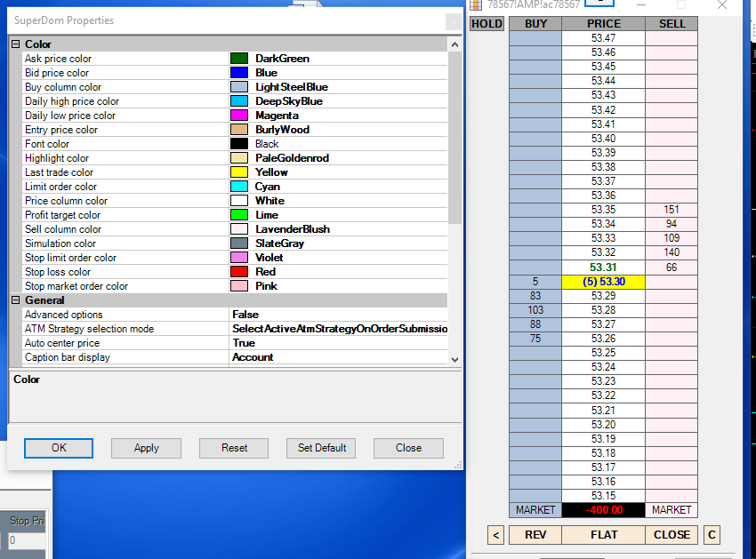
Task: Select the Magenta daily low swatch
Action: click(x=239, y=116)
